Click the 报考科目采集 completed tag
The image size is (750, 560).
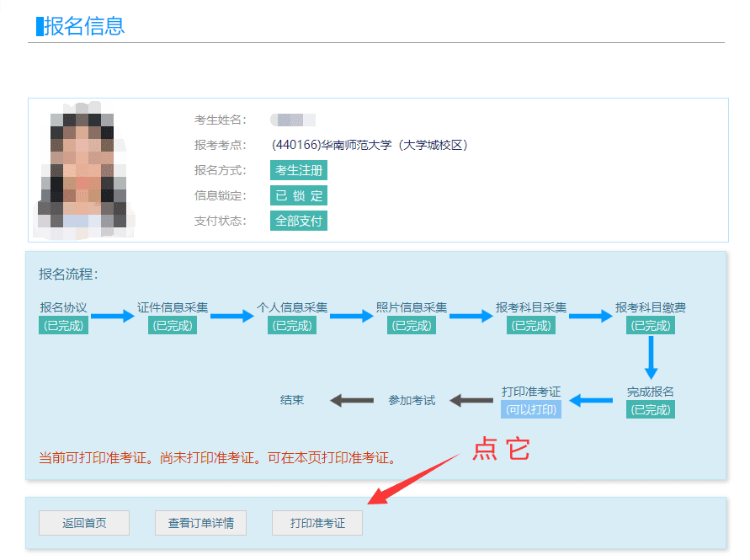pyautogui.click(x=529, y=315)
